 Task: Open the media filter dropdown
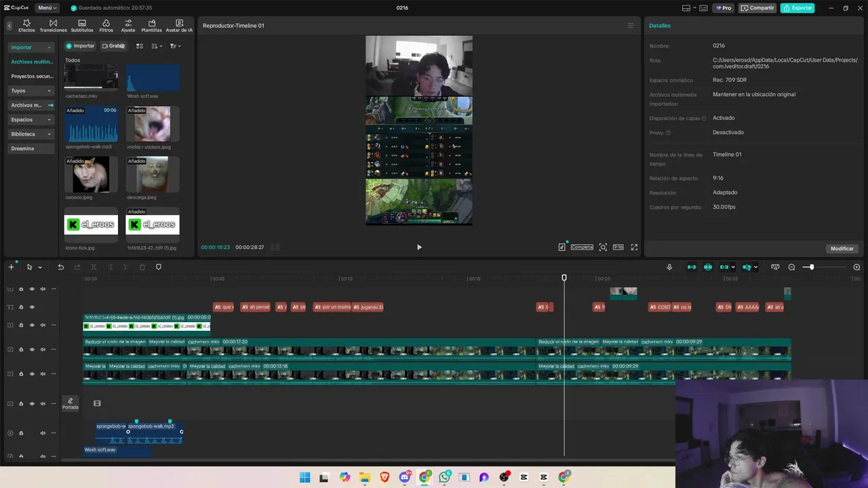[x=175, y=46]
